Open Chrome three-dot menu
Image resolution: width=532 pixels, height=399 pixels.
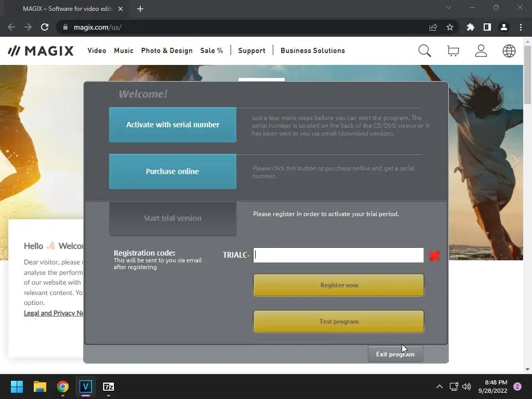pyautogui.click(x=521, y=27)
